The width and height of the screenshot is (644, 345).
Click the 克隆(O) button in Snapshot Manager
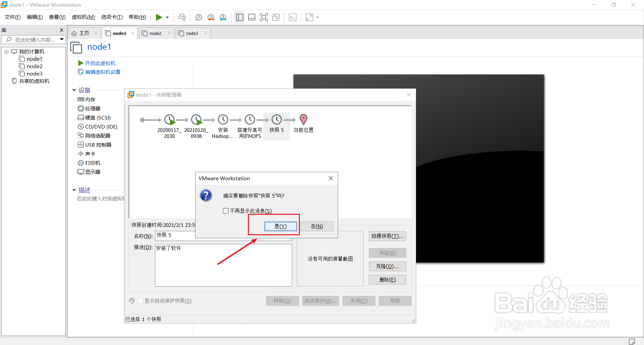click(x=387, y=266)
